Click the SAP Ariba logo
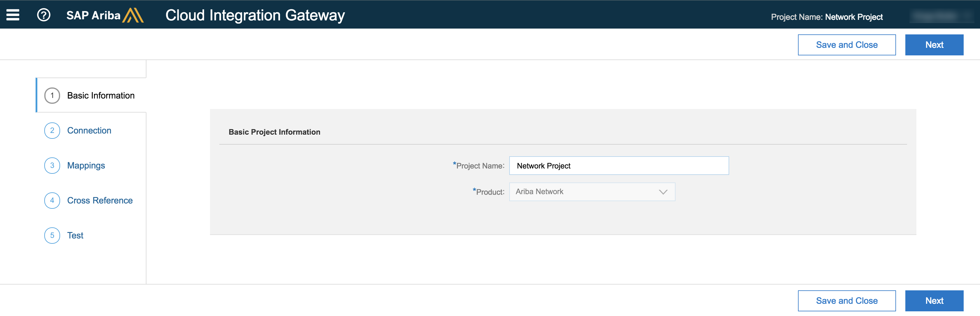Screen dimensions: 980x316 click(105, 15)
